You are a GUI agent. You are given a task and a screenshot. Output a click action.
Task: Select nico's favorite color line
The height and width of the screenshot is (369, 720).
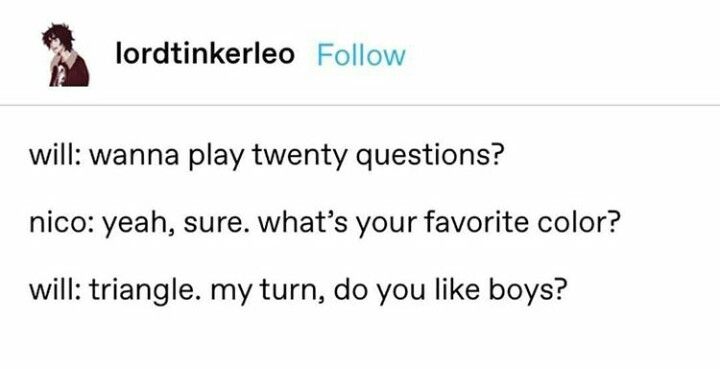click(x=325, y=223)
